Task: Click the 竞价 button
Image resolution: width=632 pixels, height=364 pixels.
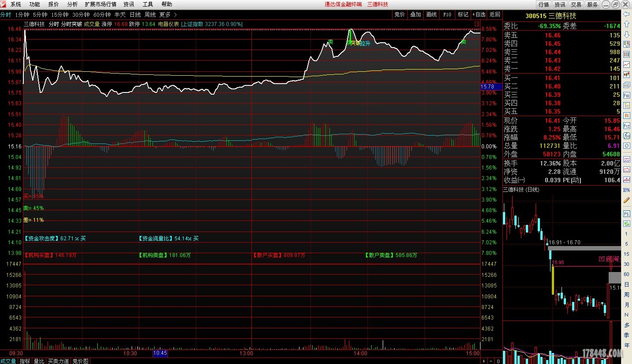Action: click(399, 15)
